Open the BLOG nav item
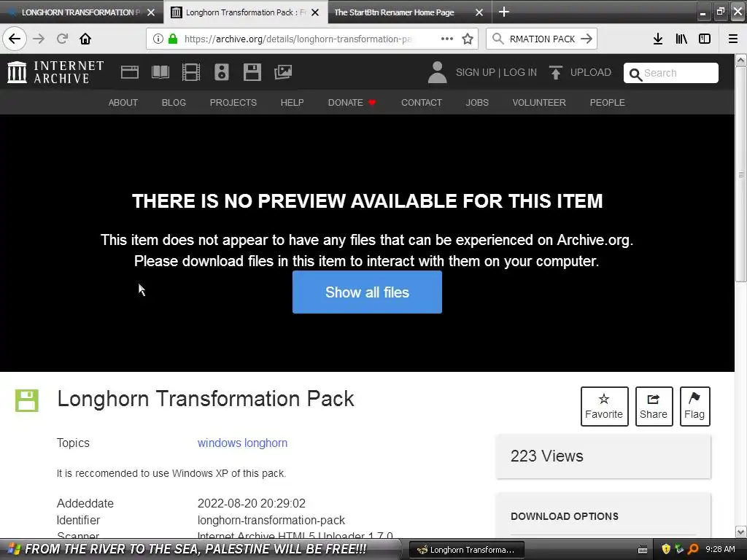The height and width of the screenshot is (560, 747). click(174, 102)
